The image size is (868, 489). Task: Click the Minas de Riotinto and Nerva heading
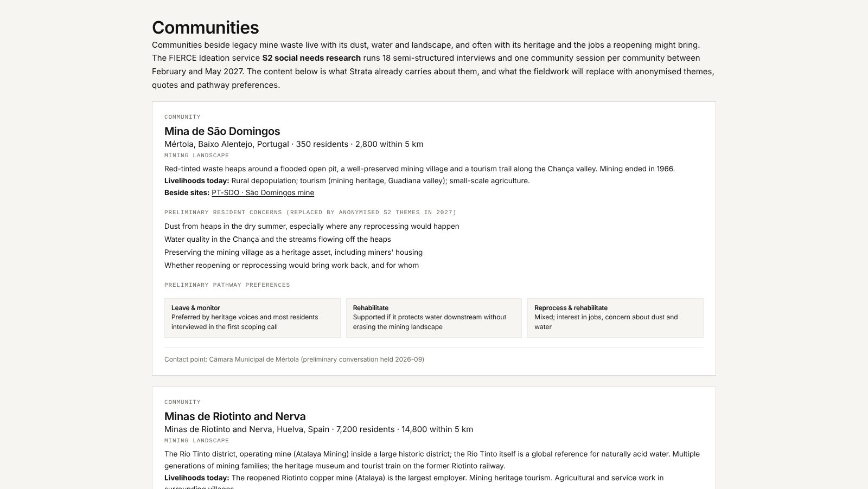(235, 416)
